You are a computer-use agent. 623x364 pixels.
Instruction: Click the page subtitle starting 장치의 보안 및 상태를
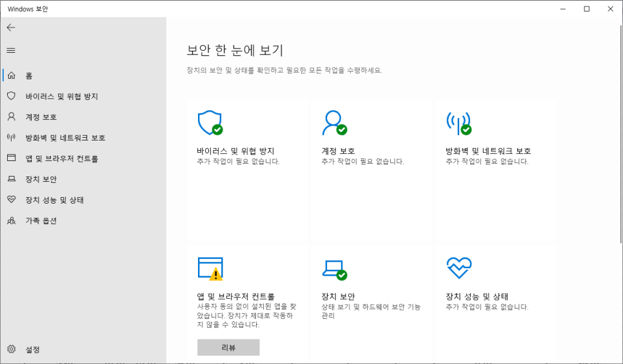tap(284, 70)
